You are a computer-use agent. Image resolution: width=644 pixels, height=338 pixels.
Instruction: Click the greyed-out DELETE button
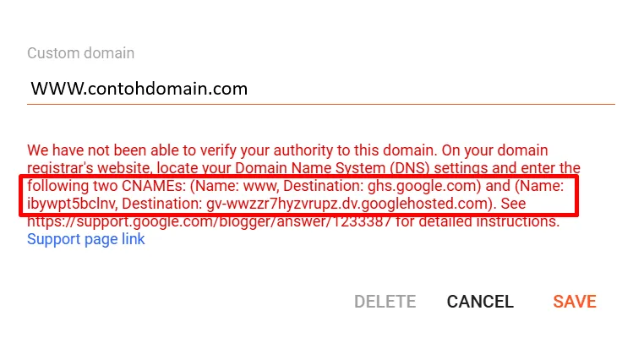[385, 302]
